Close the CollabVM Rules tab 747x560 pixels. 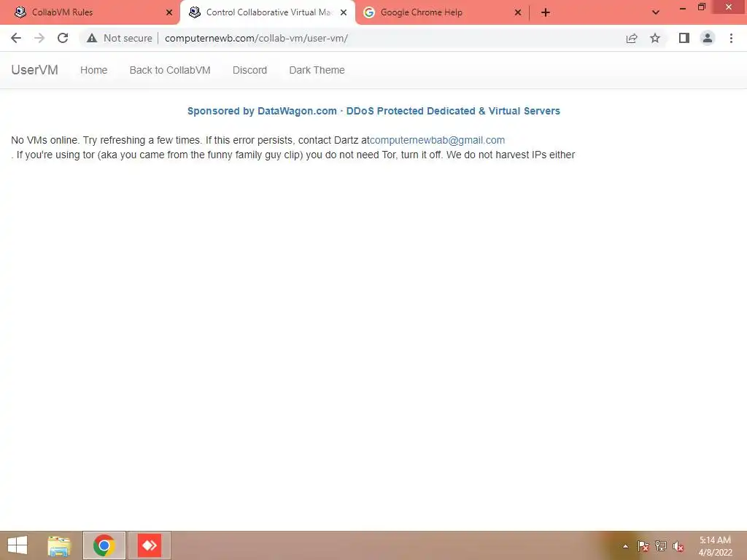(x=169, y=12)
